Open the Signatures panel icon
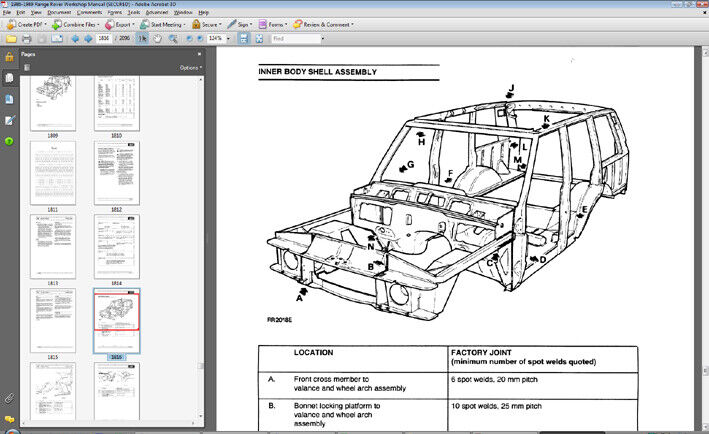709x434 pixels. [x=9, y=120]
